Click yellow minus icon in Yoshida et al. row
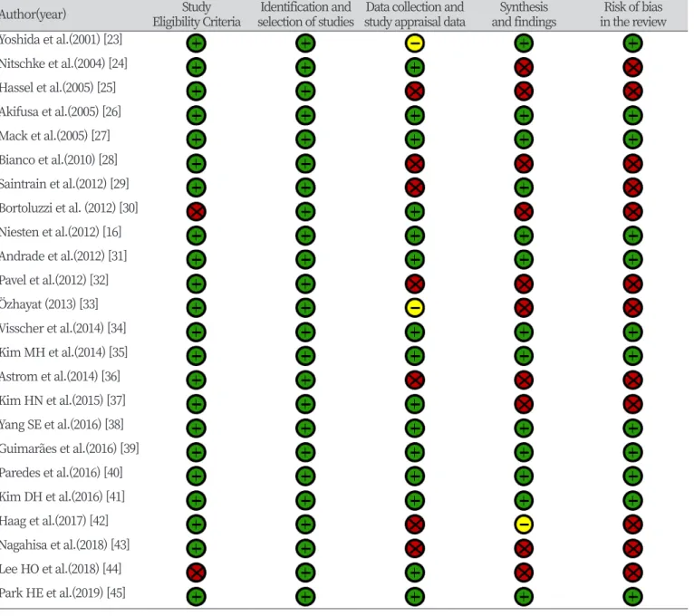Image resolution: width=694 pixels, height=616 pixels. click(x=415, y=43)
